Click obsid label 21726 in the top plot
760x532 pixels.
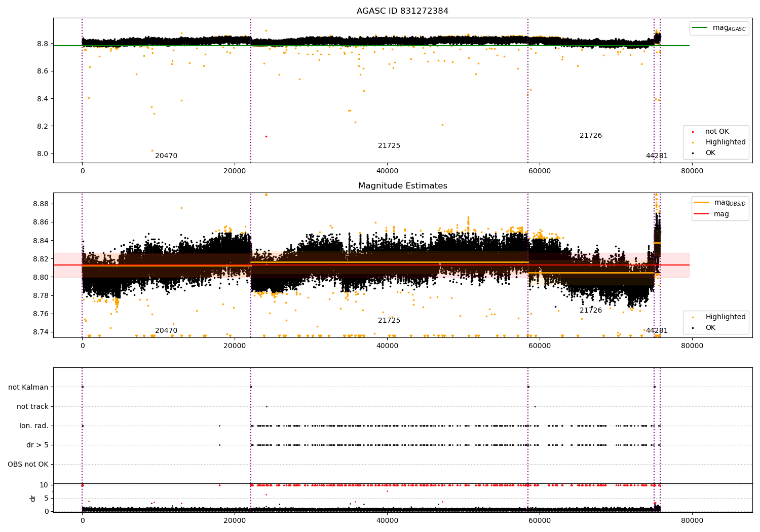pyautogui.click(x=591, y=136)
